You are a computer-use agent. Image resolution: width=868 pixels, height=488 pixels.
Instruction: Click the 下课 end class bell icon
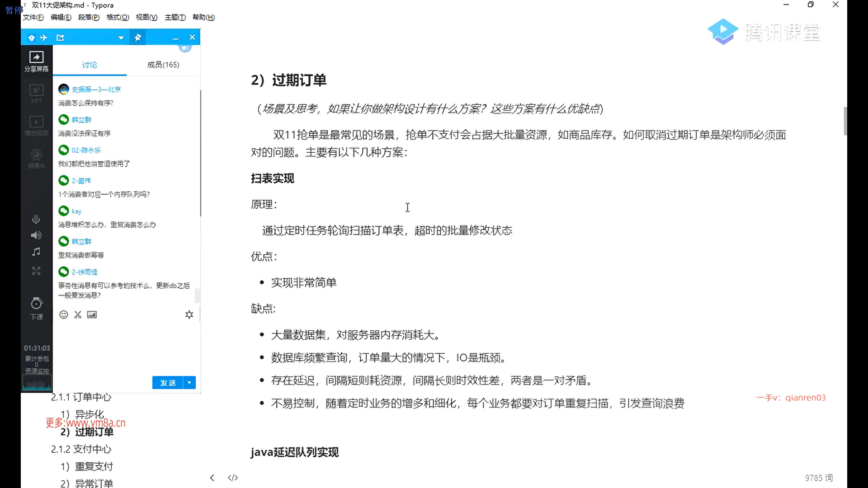36,304
